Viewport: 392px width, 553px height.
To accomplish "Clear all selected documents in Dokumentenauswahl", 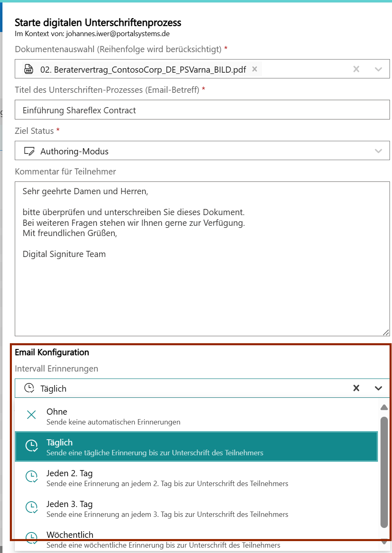I will (x=356, y=69).
